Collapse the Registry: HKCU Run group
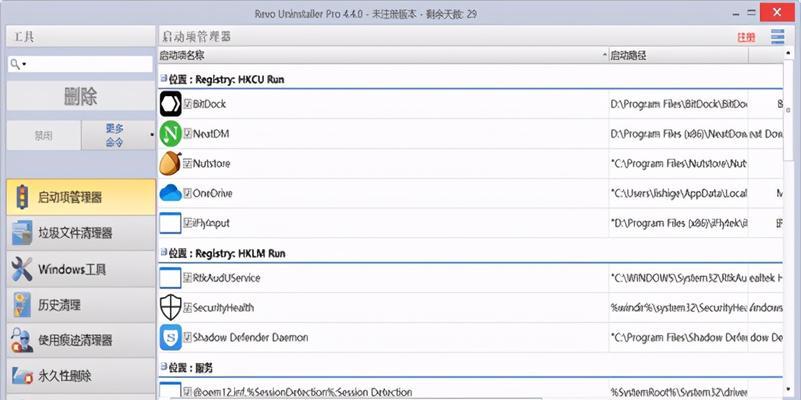The image size is (801, 400). point(163,79)
